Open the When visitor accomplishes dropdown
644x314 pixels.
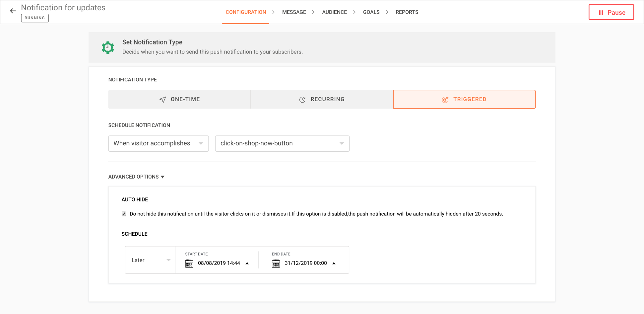158,143
